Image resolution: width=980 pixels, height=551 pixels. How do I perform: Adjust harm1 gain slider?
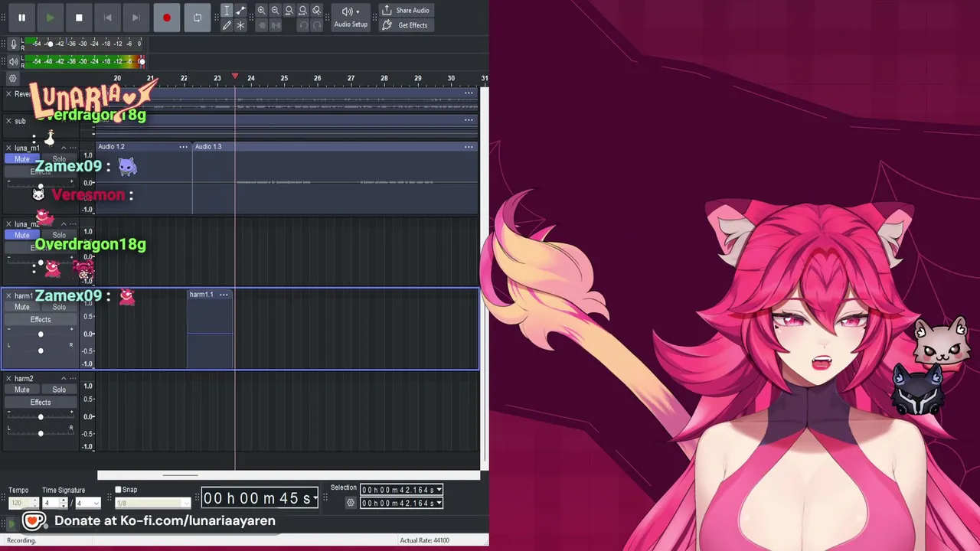pos(41,334)
